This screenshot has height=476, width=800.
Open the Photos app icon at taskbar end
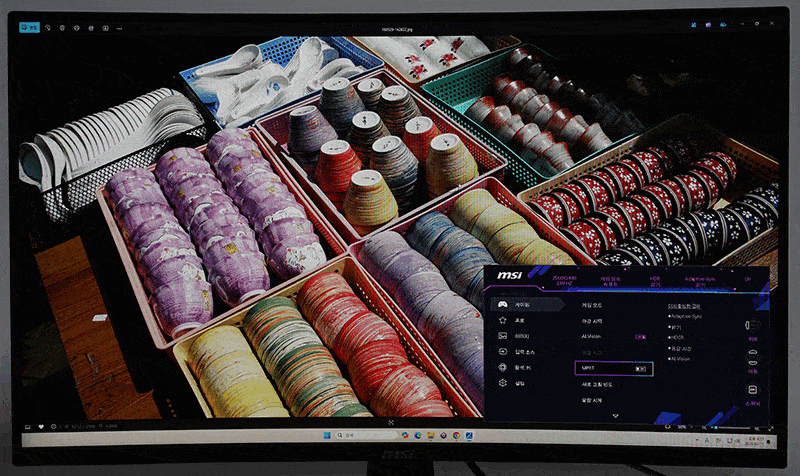pyautogui.click(x=469, y=435)
